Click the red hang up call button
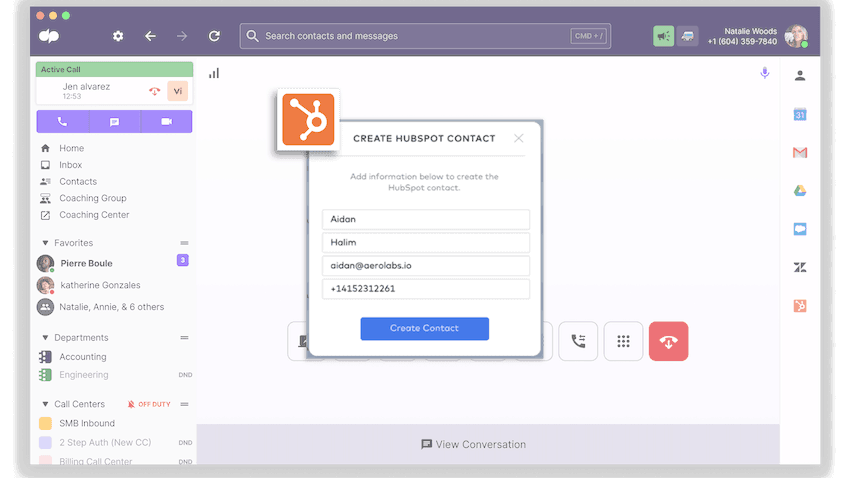This screenshot has height=478, width=850. point(668,341)
